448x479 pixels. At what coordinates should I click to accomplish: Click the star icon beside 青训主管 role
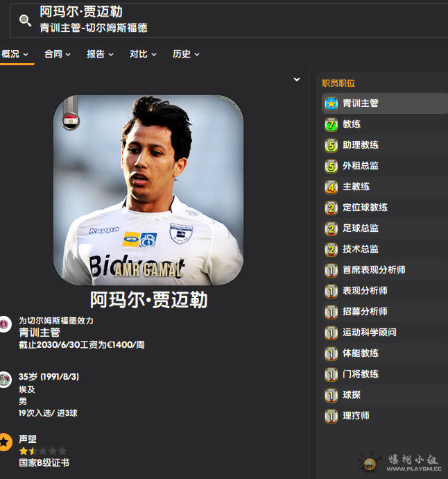[x=331, y=103]
